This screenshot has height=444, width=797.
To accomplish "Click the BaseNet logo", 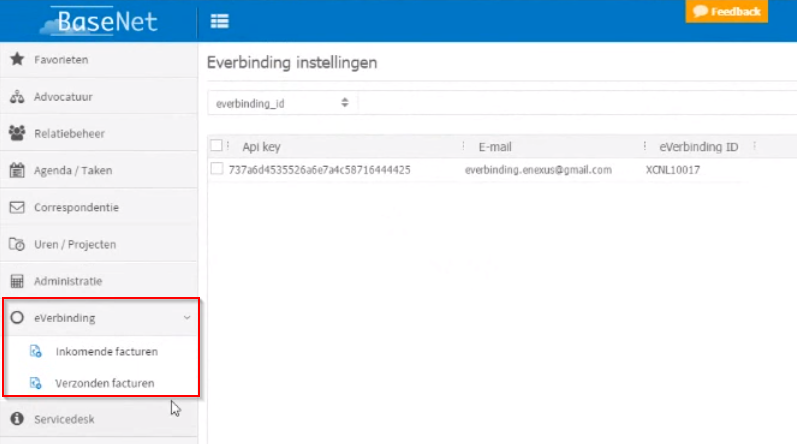I will (x=100, y=21).
